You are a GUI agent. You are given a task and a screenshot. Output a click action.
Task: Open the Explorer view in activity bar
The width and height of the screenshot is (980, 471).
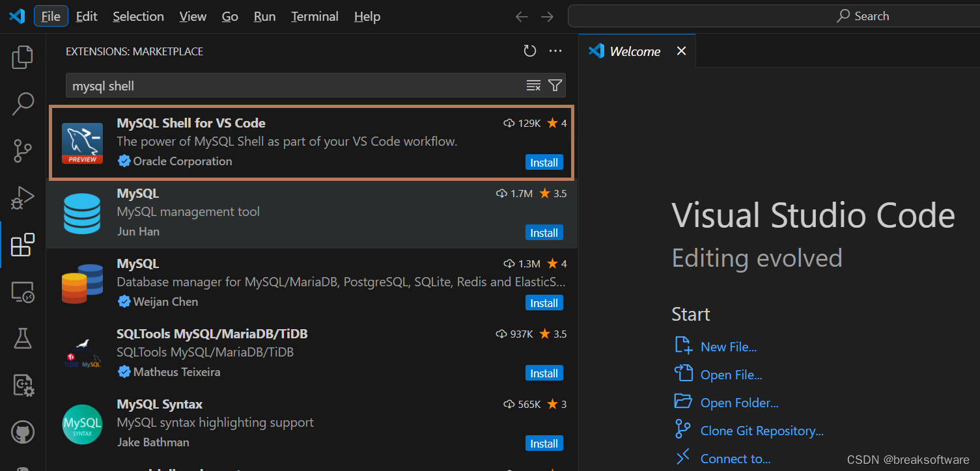23,57
